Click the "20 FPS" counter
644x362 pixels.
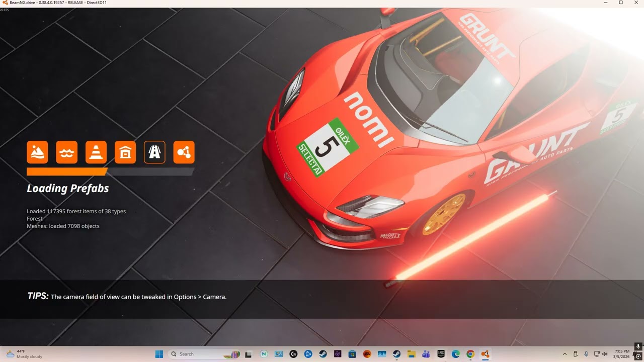pyautogui.click(x=5, y=10)
